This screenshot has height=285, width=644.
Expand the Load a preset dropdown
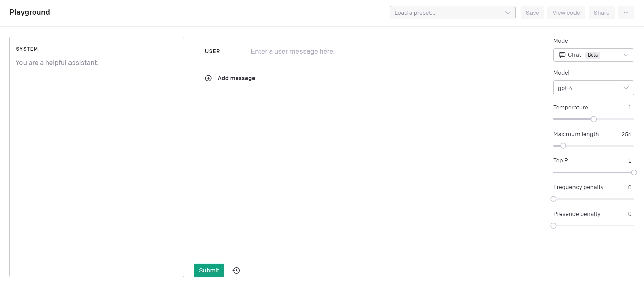[452, 13]
